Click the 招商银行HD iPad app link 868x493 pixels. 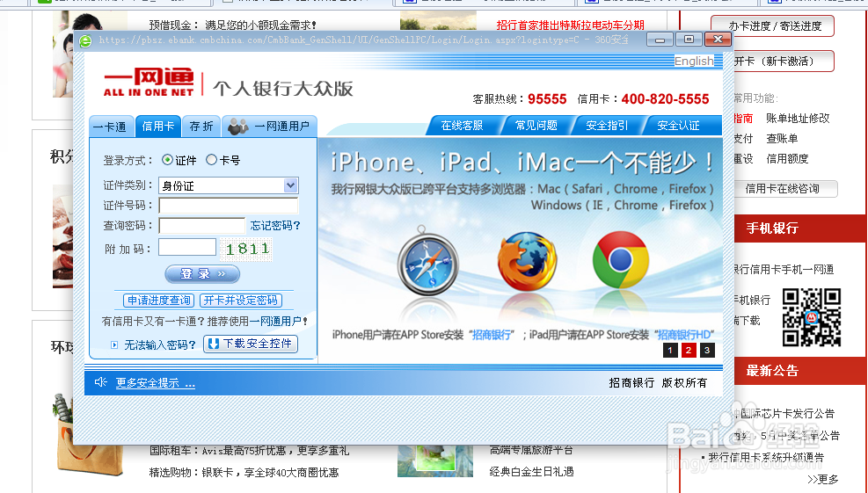[x=683, y=335]
